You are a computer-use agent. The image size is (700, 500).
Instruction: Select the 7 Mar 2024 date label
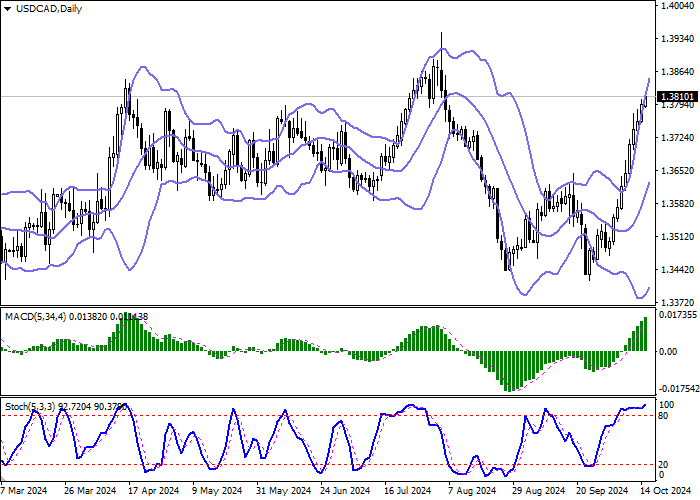point(24,491)
